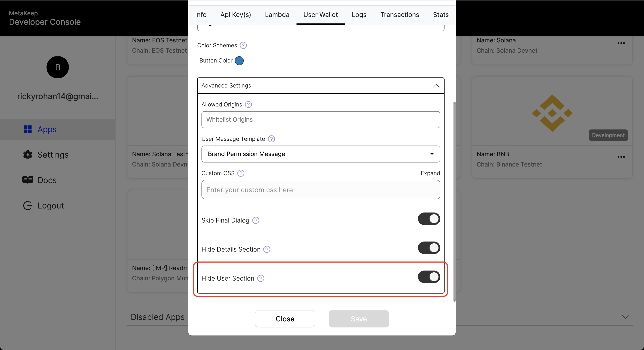Click the Save button
Image resolution: width=644 pixels, height=350 pixels.
pyautogui.click(x=359, y=319)
